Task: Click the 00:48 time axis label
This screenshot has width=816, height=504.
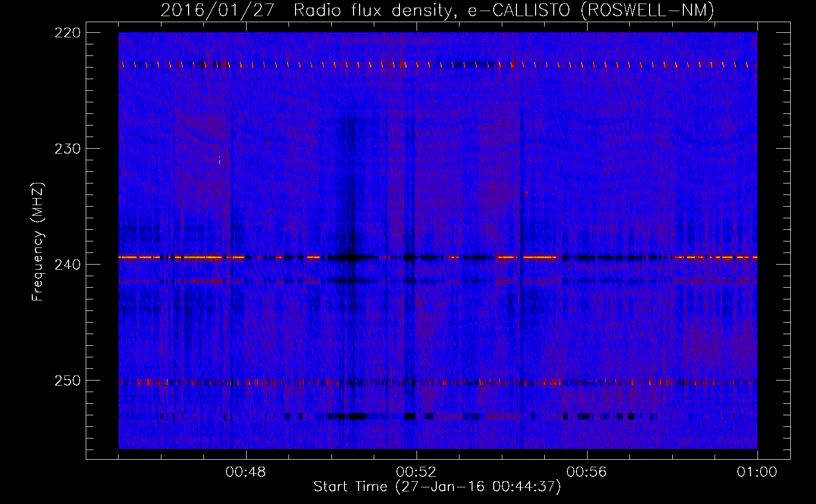Action: 246,472
